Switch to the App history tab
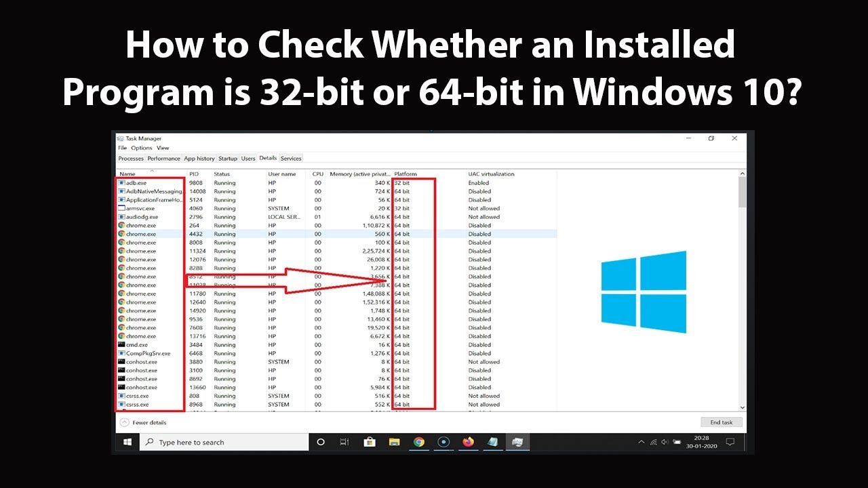Screen dimensions: 868x488 199,159
